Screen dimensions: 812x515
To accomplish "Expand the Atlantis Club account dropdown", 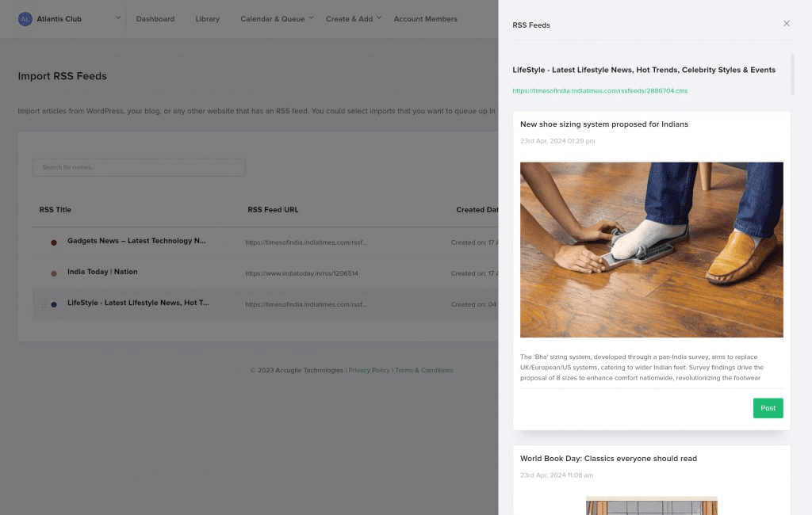I will [x=118, y=17].
